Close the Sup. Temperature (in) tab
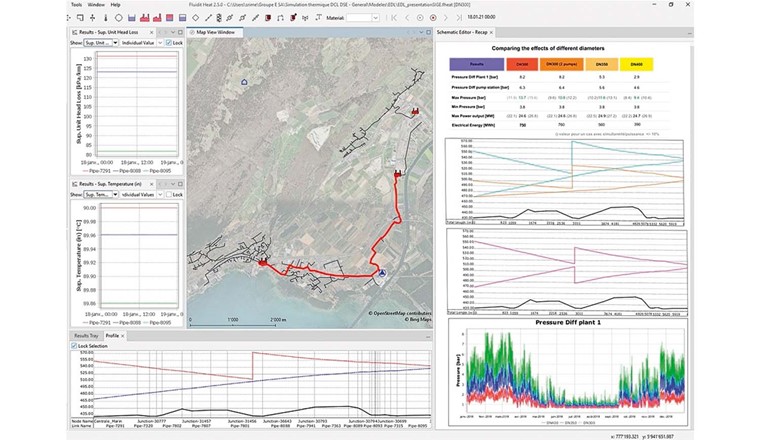 151,184
